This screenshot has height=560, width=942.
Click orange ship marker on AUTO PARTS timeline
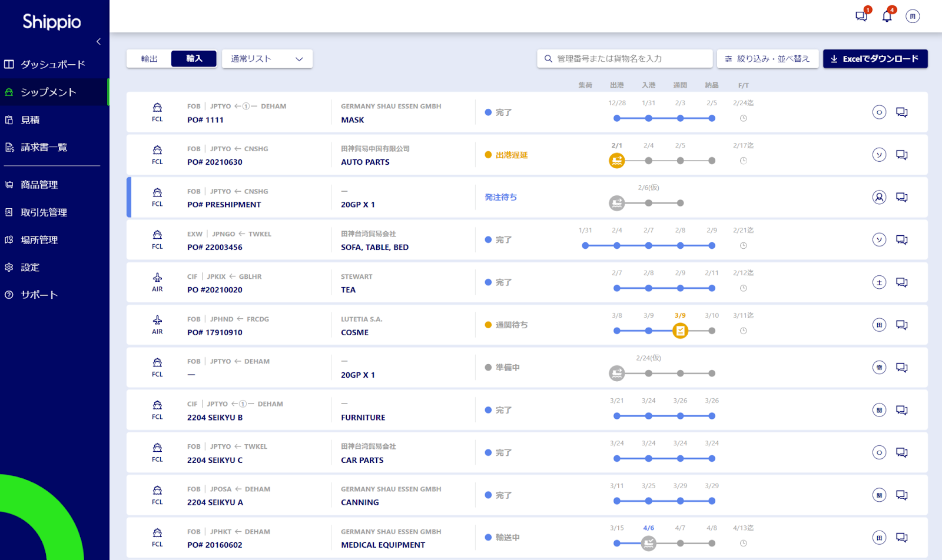click(x=616, y=161)
